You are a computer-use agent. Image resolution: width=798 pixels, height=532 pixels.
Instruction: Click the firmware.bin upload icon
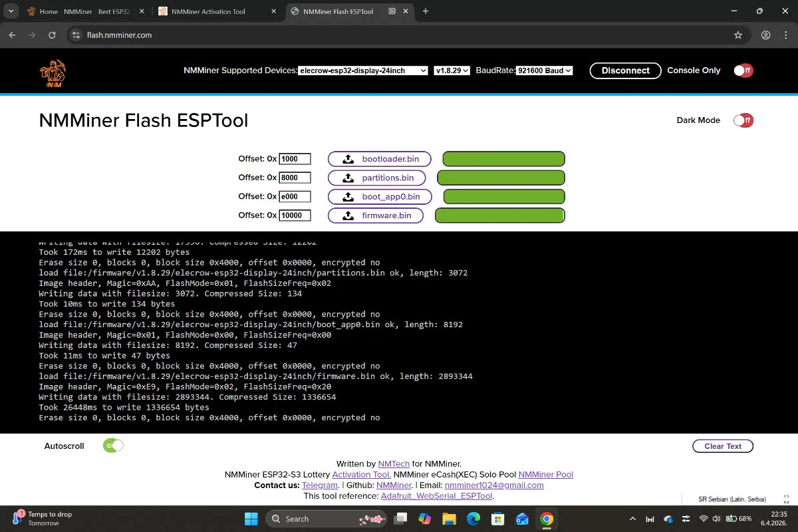tap(348, 215)
